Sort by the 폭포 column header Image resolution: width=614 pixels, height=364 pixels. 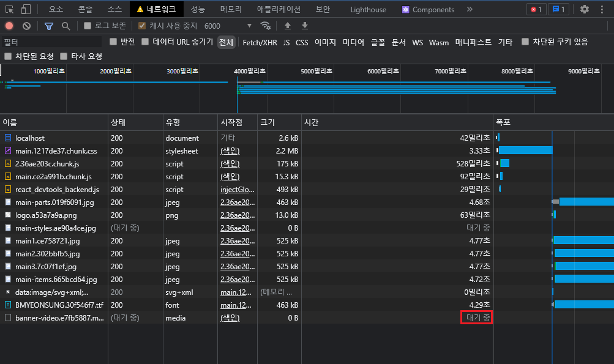pos(553,122)
